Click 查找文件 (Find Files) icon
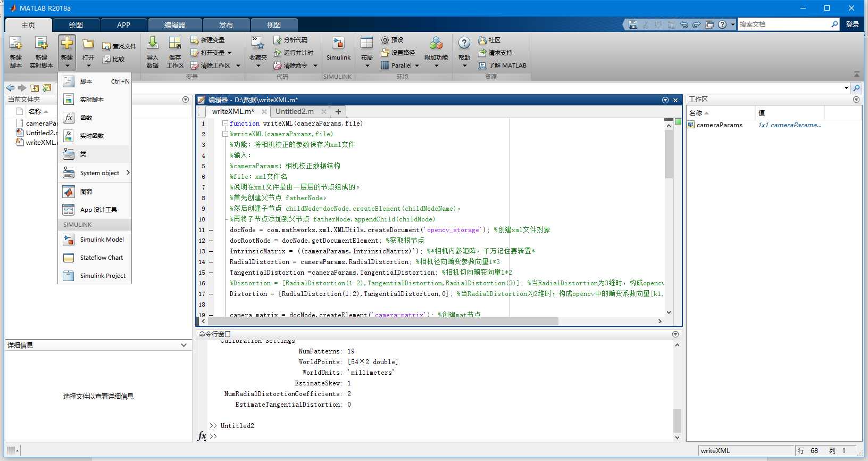This screenshot has height=461, width=868. click(106, 46)
